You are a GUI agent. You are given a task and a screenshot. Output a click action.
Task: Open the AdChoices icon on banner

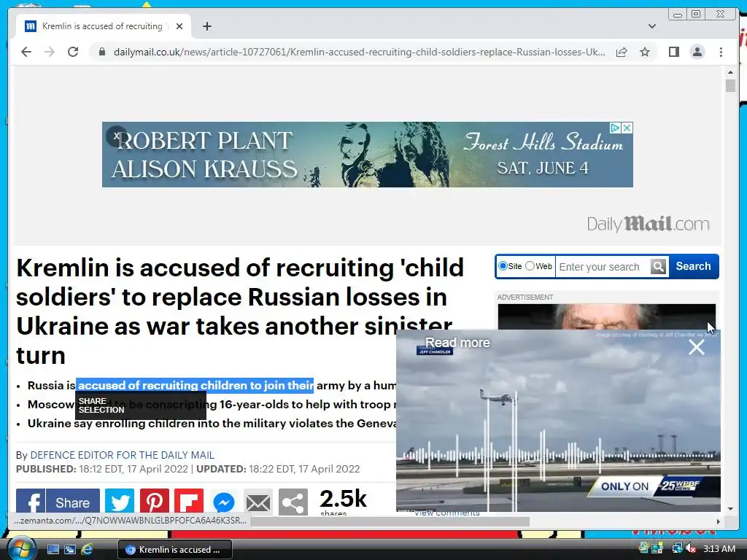(x=615, y=128)
